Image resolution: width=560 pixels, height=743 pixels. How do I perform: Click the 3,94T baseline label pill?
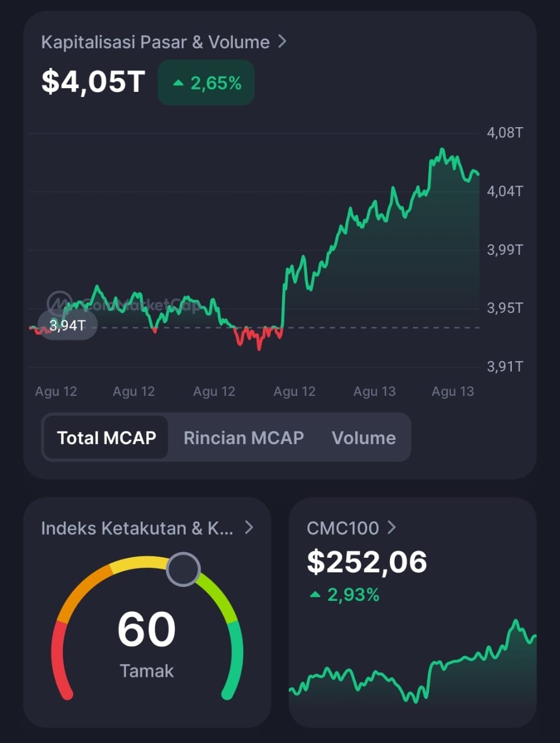point(67,326)
